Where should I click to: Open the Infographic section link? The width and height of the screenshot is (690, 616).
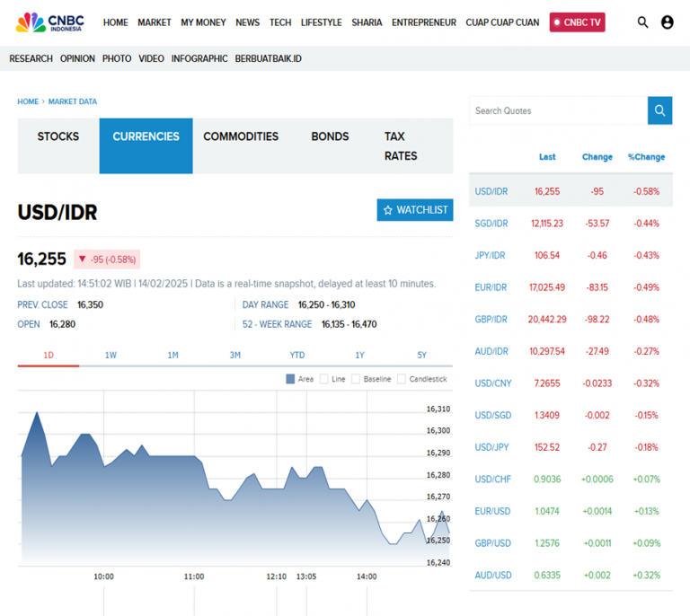(199, 58)
